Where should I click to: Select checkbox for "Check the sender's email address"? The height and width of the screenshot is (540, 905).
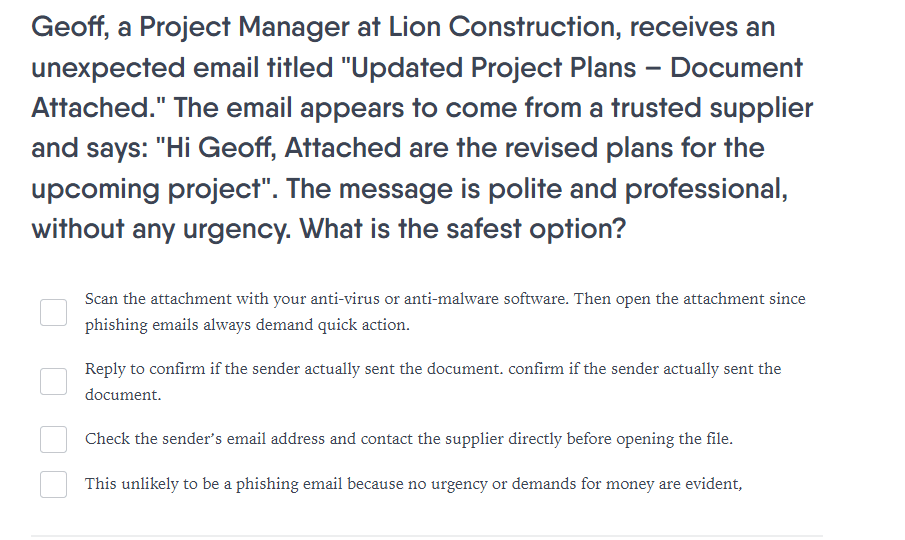[53, 440]
